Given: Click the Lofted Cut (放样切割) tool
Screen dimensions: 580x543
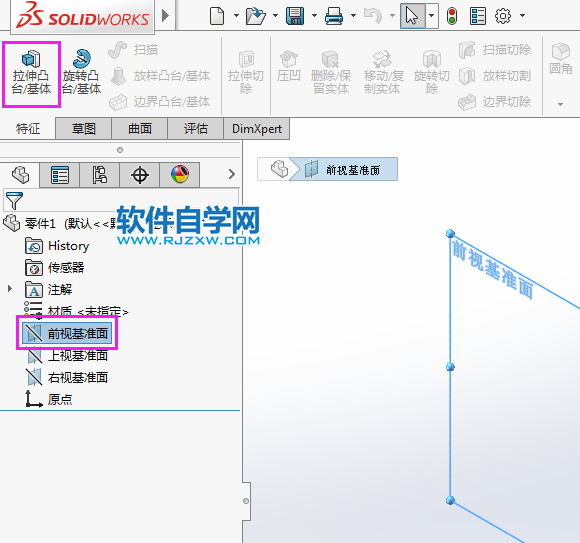Looking at the screenshot, I should (495, 76).
